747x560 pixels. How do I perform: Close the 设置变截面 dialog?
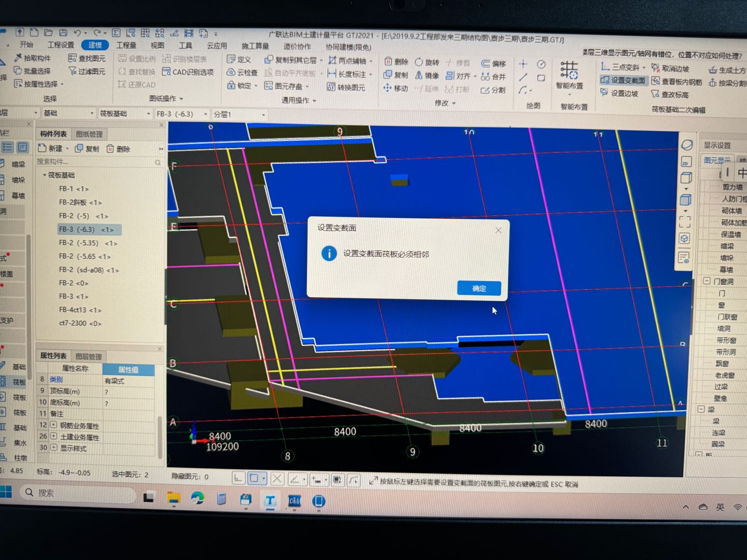pyautogui.click(x=498, y=230)
